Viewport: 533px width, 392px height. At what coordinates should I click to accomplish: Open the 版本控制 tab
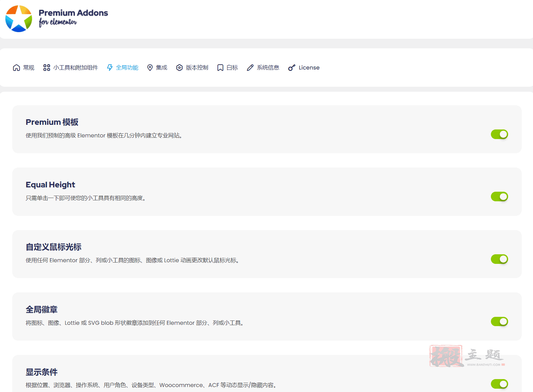192,68
